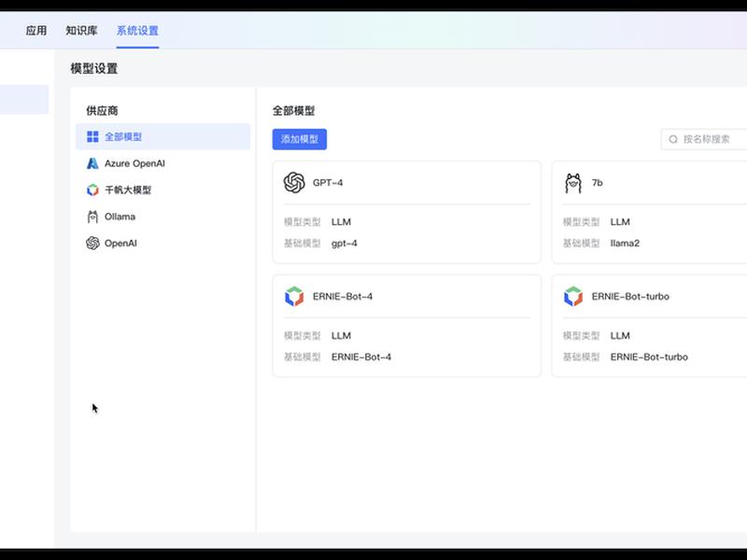Open the ERNIE-Bot-4 card title
Image resolution: width=747 pixels, height=560 pixels.
click(343, 296)
